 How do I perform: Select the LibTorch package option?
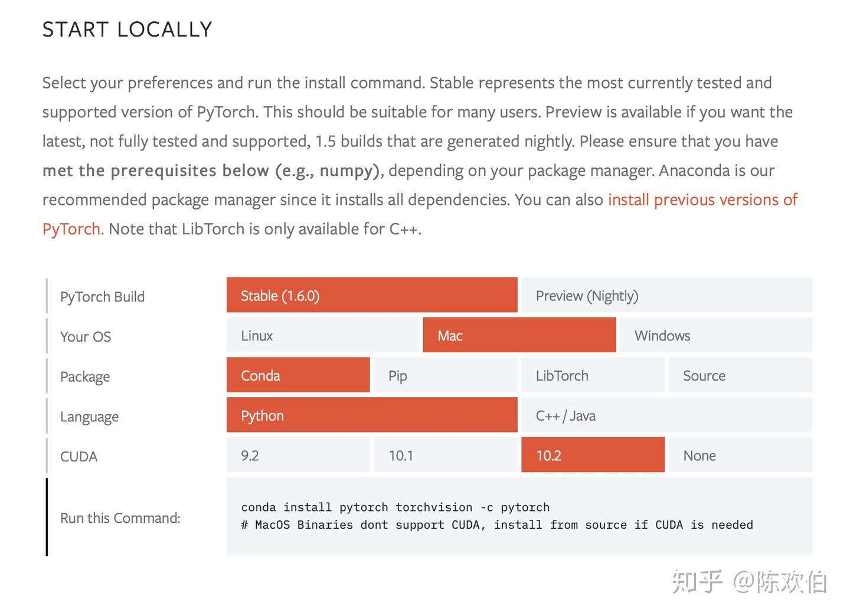(592, 375)
